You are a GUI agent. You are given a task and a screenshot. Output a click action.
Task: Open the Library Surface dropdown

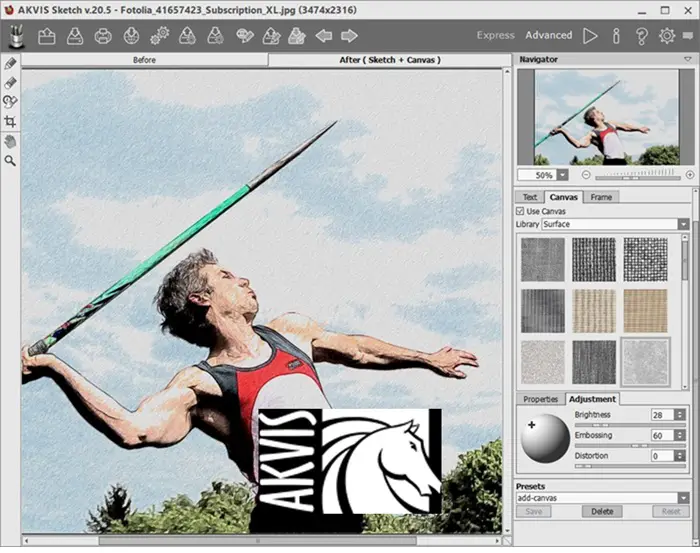[683, 224]
